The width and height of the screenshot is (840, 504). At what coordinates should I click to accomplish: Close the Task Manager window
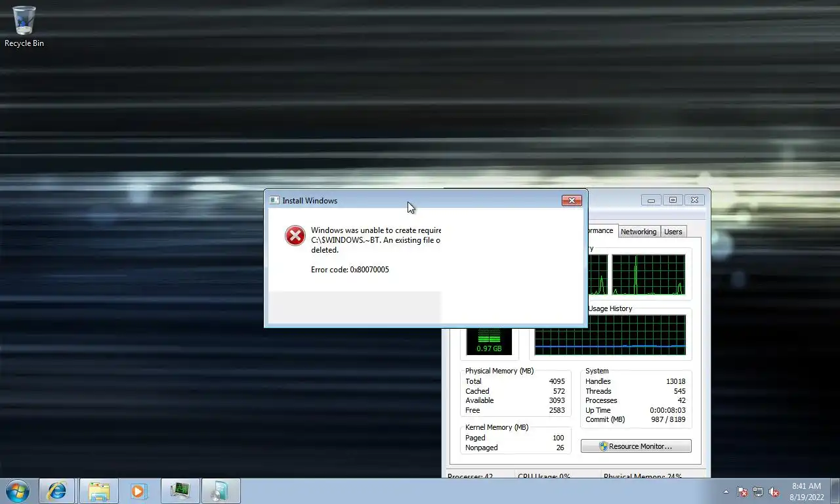pyautogui.click(x=695, y=200)
